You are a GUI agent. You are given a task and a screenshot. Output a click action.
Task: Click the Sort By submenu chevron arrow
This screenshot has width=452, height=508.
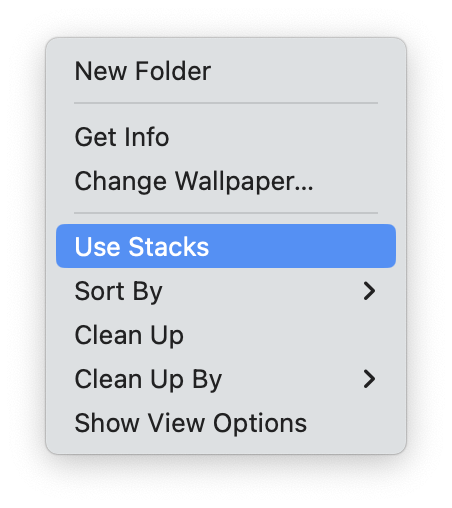click(369, 291)
